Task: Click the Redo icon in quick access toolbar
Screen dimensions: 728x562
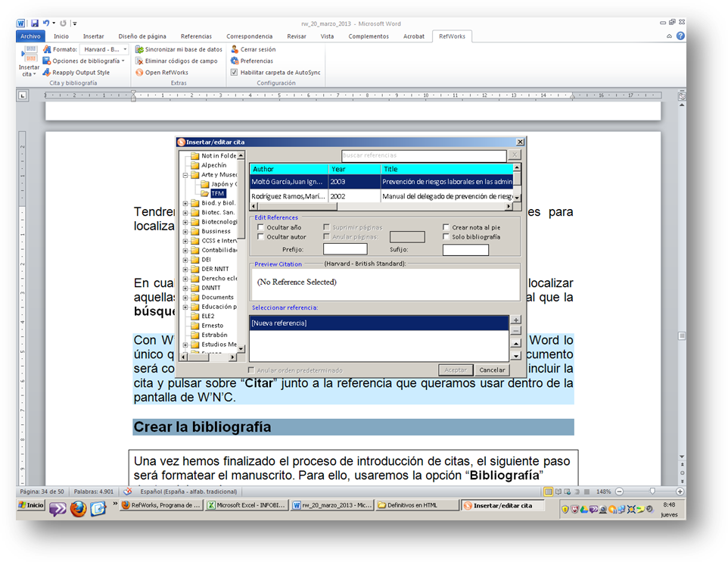Action: [63, 23]
